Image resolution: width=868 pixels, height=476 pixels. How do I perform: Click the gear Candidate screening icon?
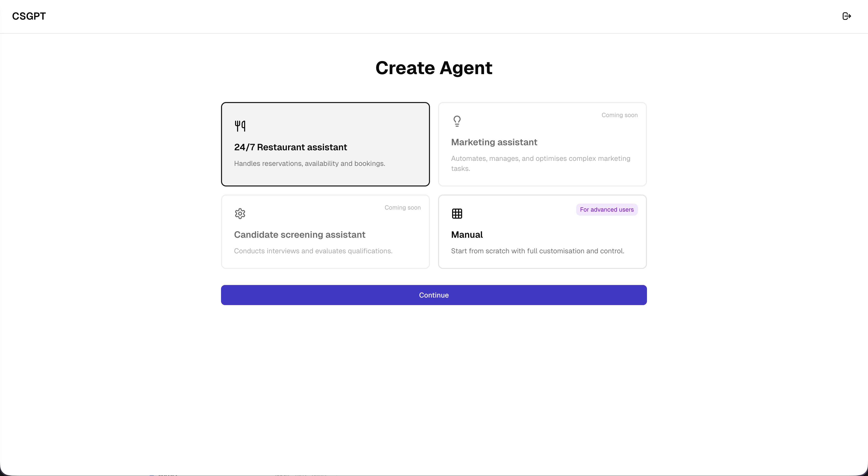tap(240, 213)
